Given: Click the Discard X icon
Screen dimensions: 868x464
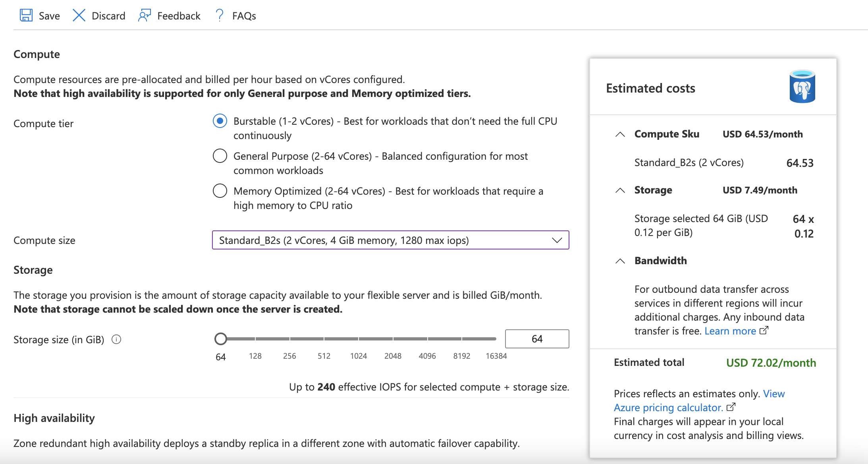Looking at the screenshot, I should 79,15.
